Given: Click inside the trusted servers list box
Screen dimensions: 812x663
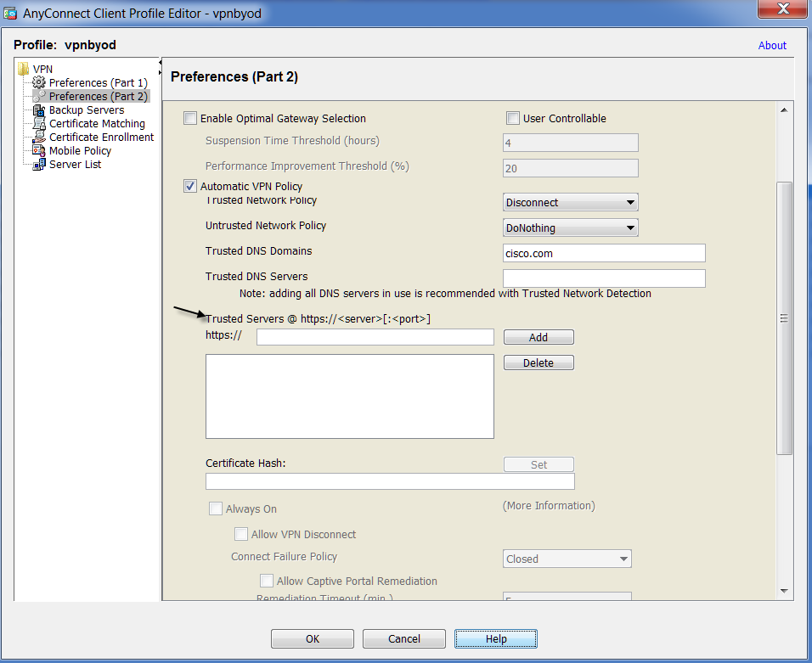Looking at the screenshot, I should [350, 396].
